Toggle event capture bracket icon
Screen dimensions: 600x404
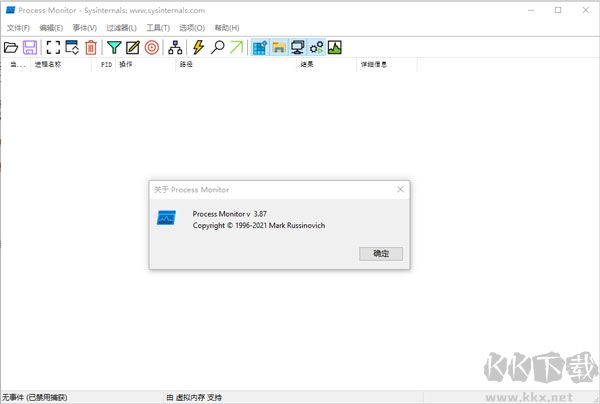[x=53, y=47]
